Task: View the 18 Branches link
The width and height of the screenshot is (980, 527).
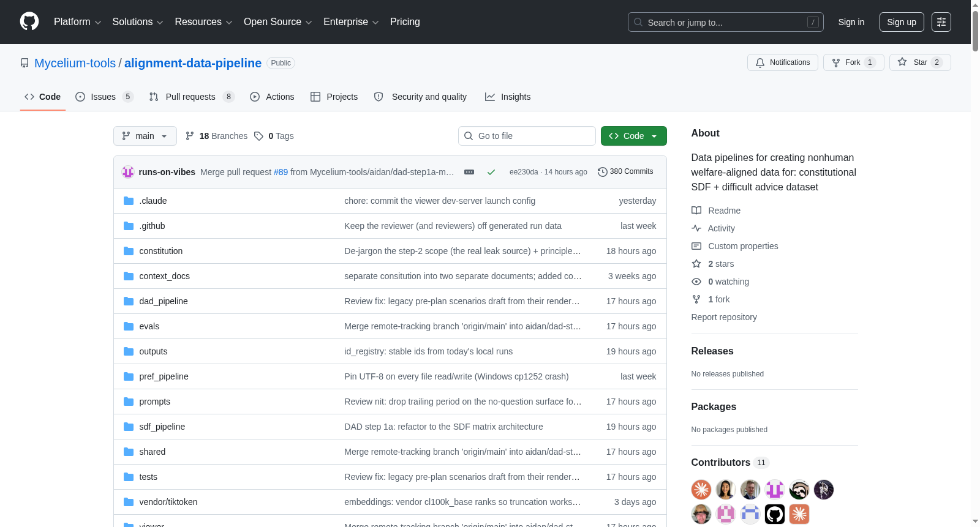Action: pyautogui.click(x=216, y=136)
